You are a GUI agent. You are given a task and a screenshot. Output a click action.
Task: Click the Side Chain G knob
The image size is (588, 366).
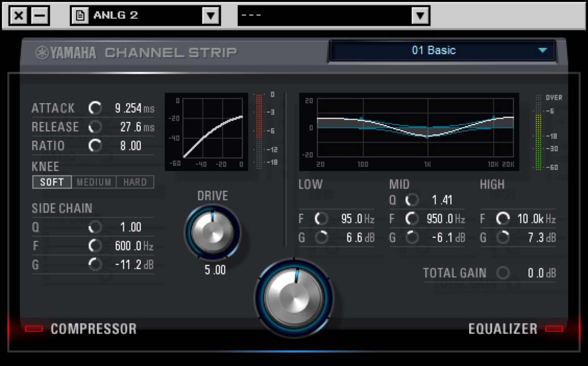click(95, 264)
